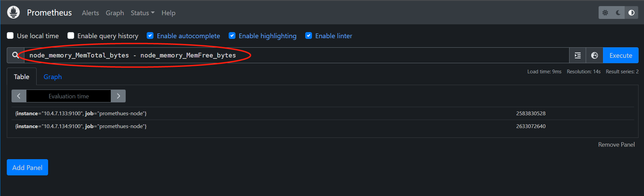Turn off the Enable linter checkbox

309,36
